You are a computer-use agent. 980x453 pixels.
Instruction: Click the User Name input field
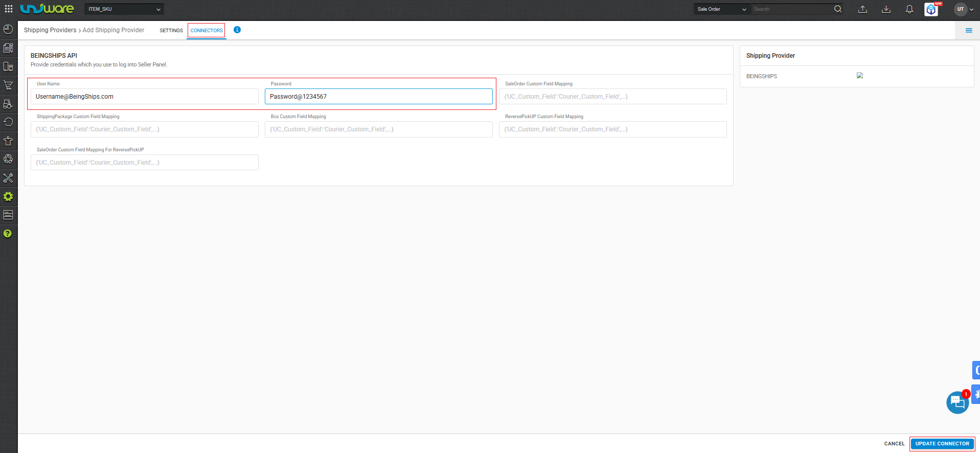(145, 97)
